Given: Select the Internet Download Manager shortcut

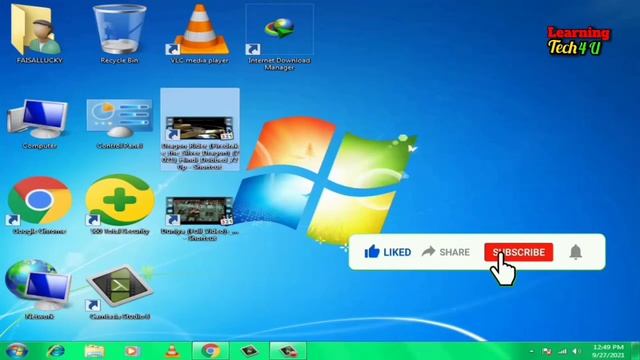Looking at the screenshot, I should point(280,36).
